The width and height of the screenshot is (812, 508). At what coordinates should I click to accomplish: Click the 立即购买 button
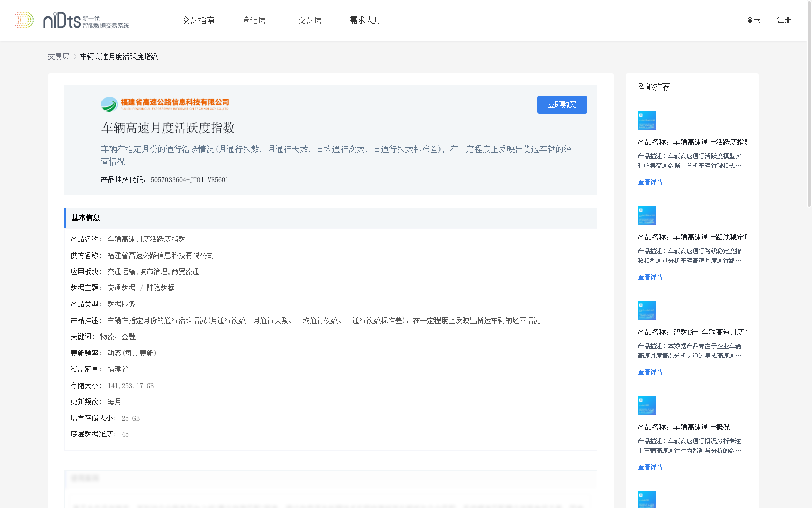562,105
